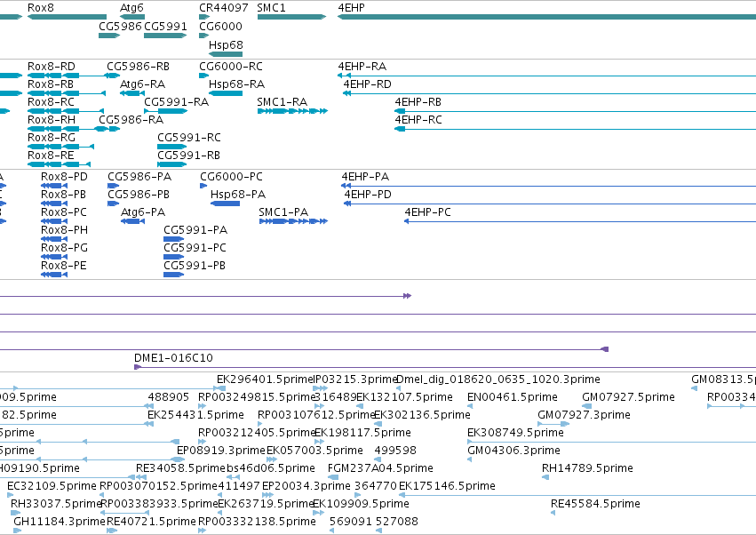756x535 pixels.
Task: Select the CG5991-PC protein label
Action: (x=195, y=247)
